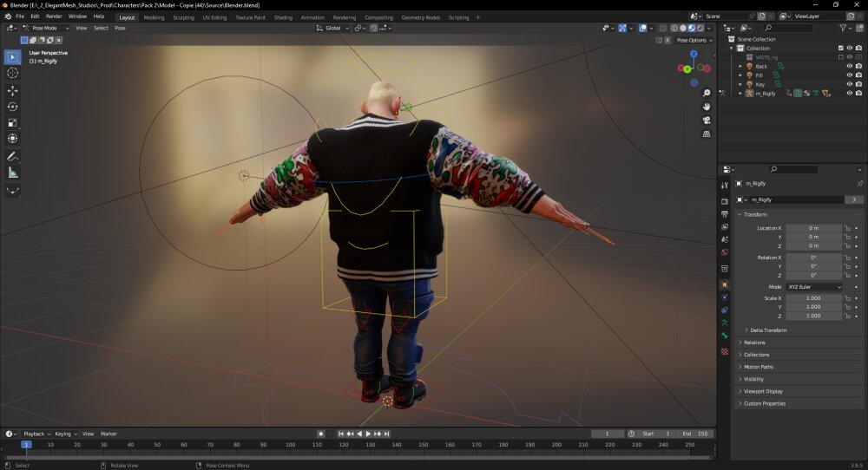Open the Render menu
Screen dimensions: 868x470
click(x=54, y=16)
